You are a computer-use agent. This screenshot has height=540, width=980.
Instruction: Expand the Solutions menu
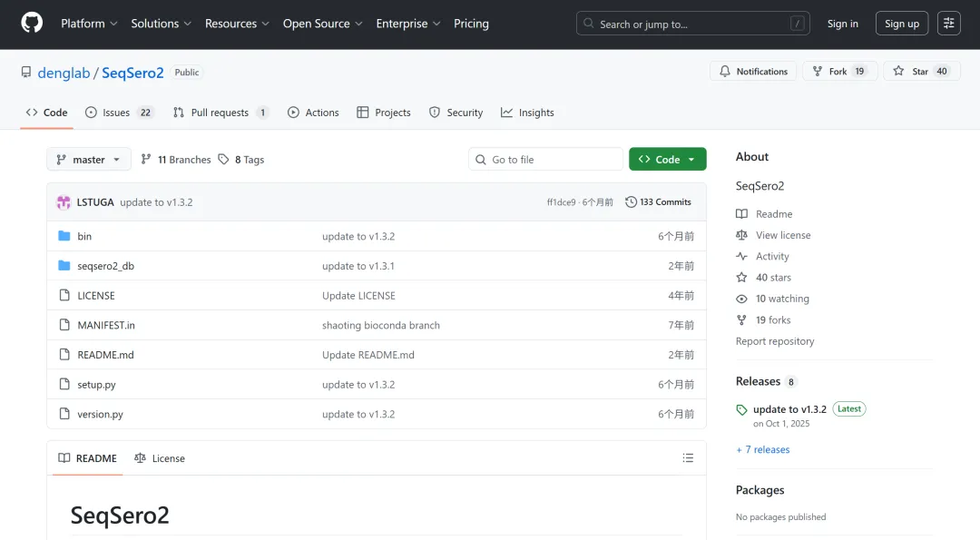161,24
